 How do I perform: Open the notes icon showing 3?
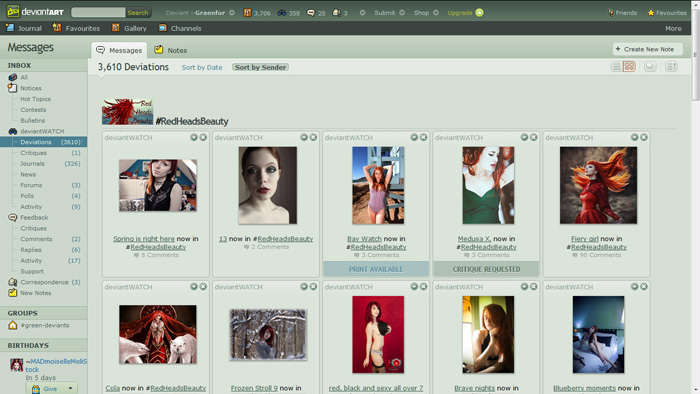(337, 12)
